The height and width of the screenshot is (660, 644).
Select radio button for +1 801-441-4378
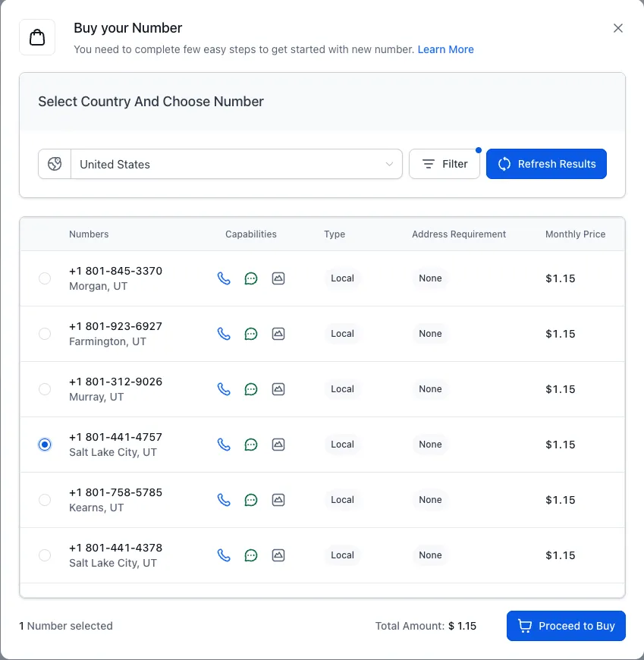pos(45,555)
